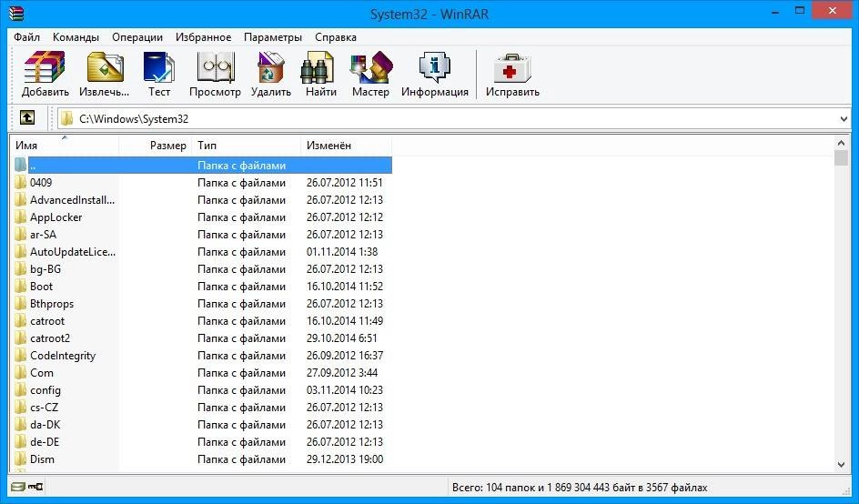Sort by the Размер column header
Image resolution: width=859 pixels, height=504 pixels.
point(155,146)
